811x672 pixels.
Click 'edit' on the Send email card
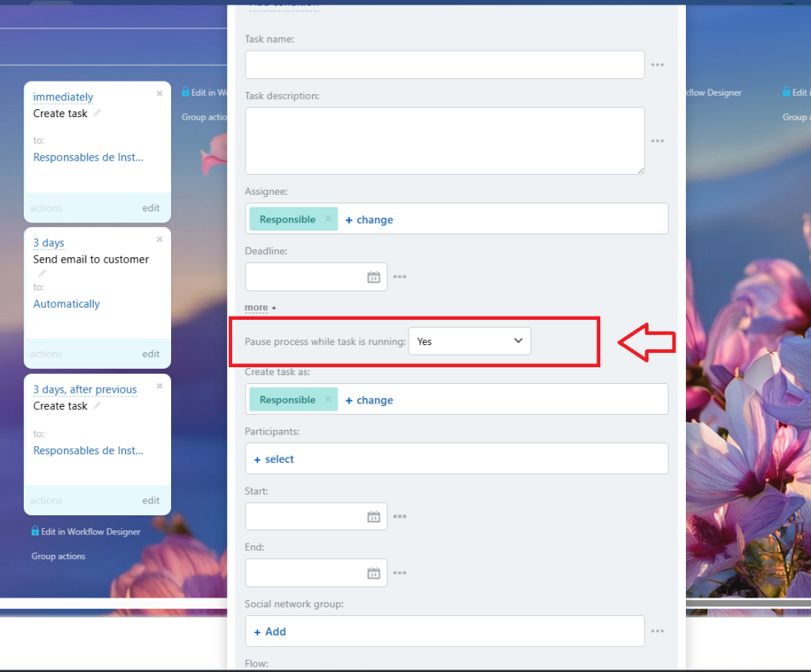click(x=150, y=354)
